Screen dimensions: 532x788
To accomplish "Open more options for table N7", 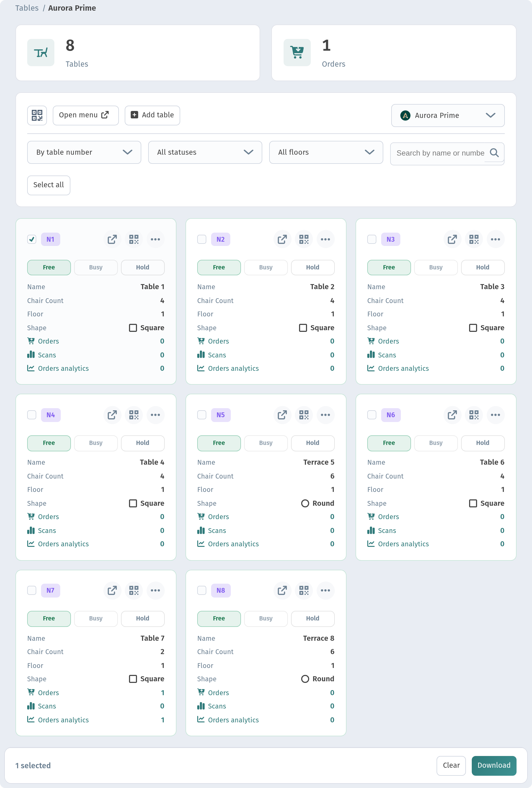I will 156,591.
